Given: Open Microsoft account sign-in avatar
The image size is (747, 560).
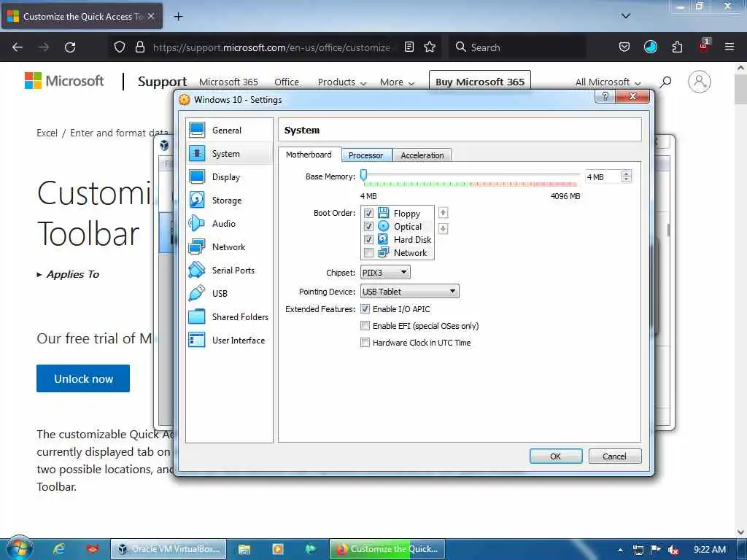Looking at the screenshot, I should [x=700, y=82].
